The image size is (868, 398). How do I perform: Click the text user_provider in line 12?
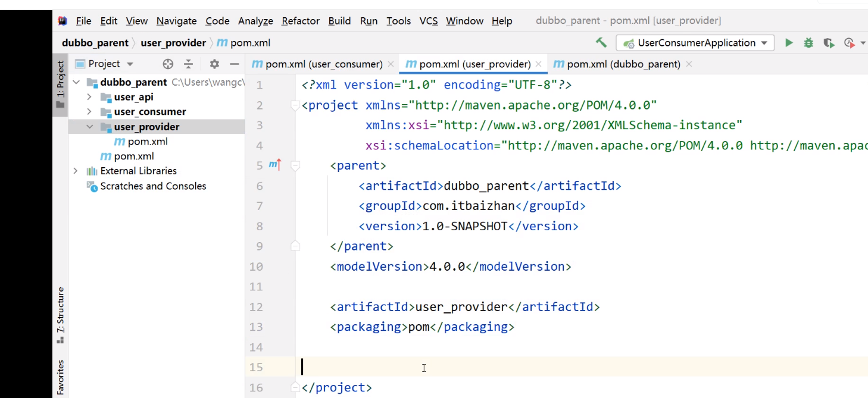tap(461, 307)
